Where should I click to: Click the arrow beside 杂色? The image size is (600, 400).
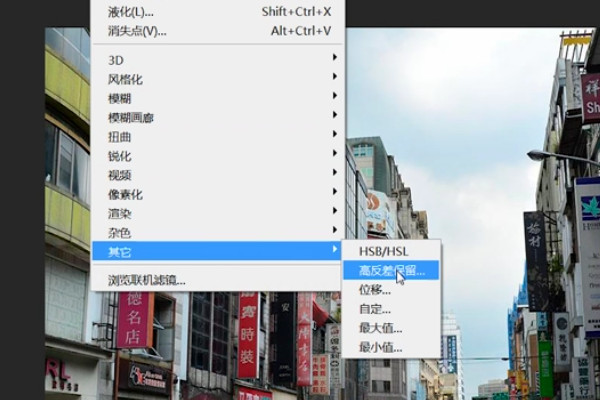click(335, 230)
